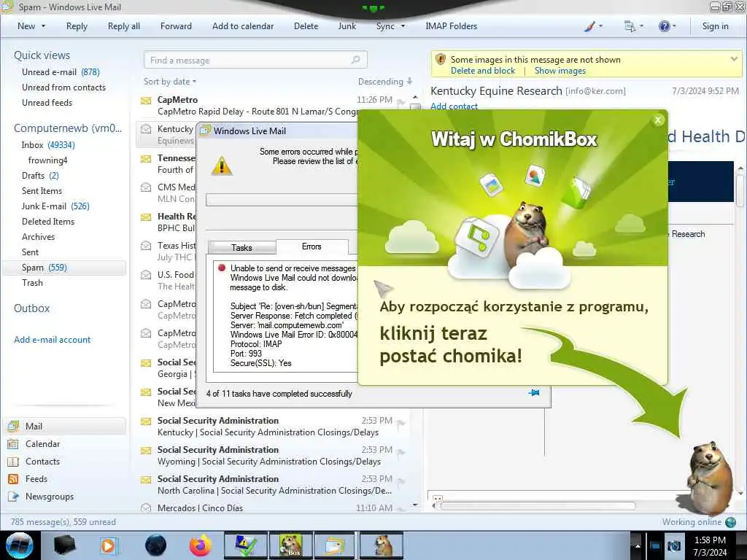Select Junk E-mail (526) folder
This screenshot has width=747, height=560.
tap(55, 206)
